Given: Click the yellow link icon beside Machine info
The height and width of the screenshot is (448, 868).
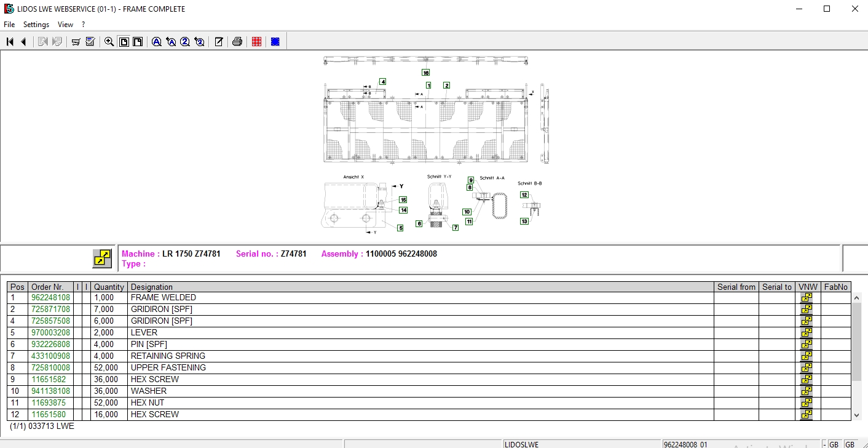Looking at the screenshot, I should (102, 258).
